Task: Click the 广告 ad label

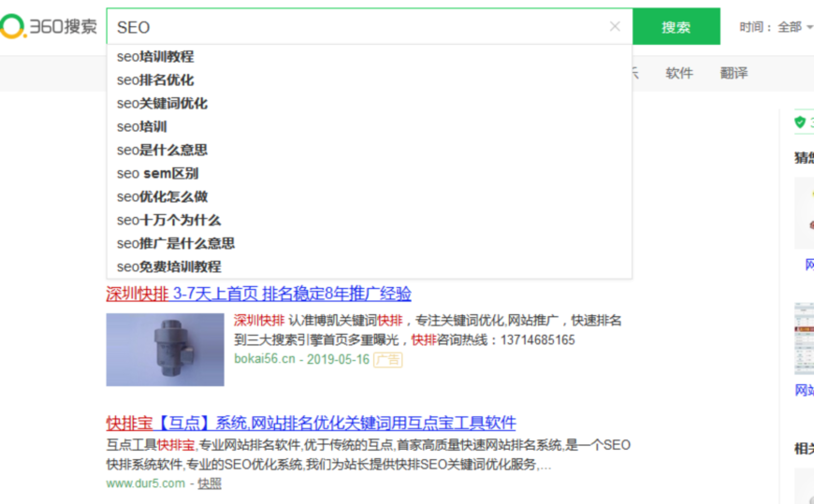Action: (387, 359)
